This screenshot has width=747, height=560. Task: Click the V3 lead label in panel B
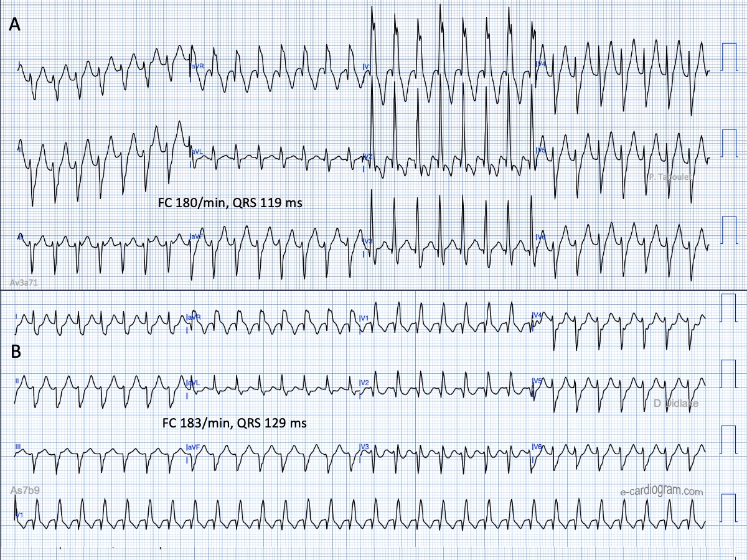365,447
